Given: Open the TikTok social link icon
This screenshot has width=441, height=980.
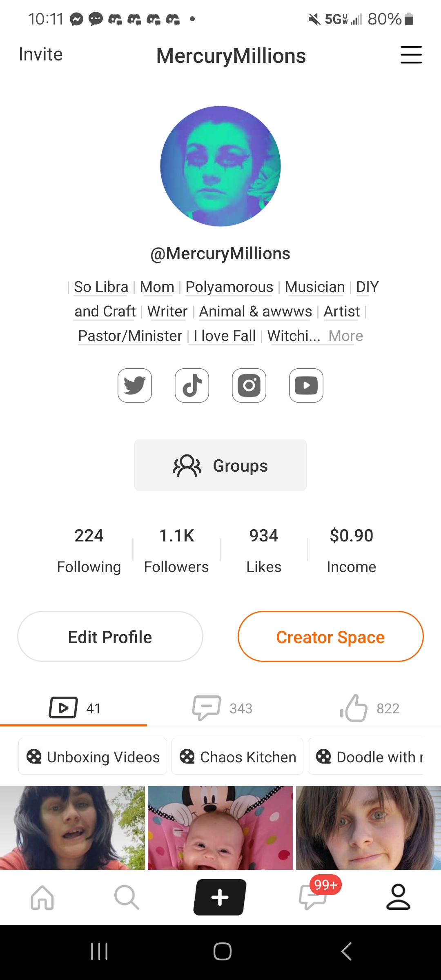Looking at the screenshot, I should [192, 385].
